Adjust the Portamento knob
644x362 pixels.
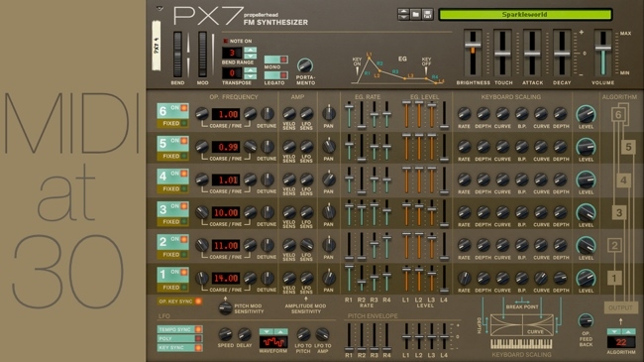click(x=305, y=65)
